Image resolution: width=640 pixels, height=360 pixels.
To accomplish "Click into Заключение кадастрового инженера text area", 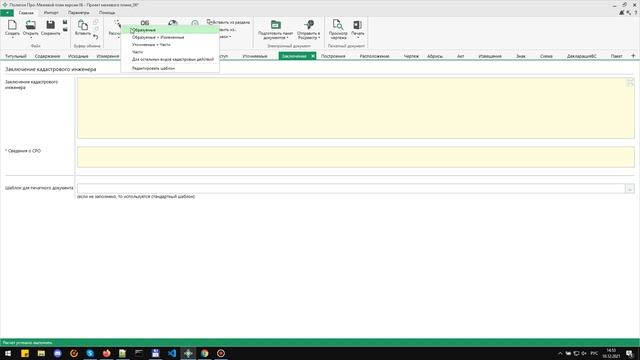I will [356, 108].
